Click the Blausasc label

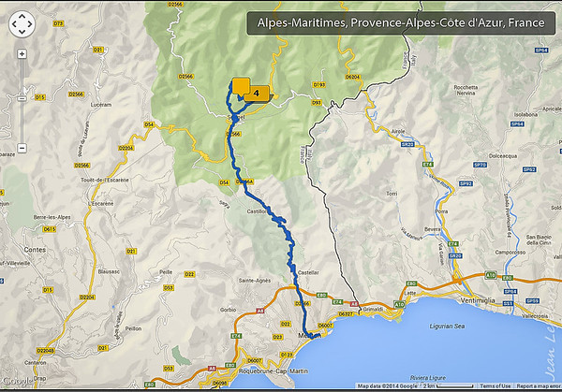click(x=109, y=271)
